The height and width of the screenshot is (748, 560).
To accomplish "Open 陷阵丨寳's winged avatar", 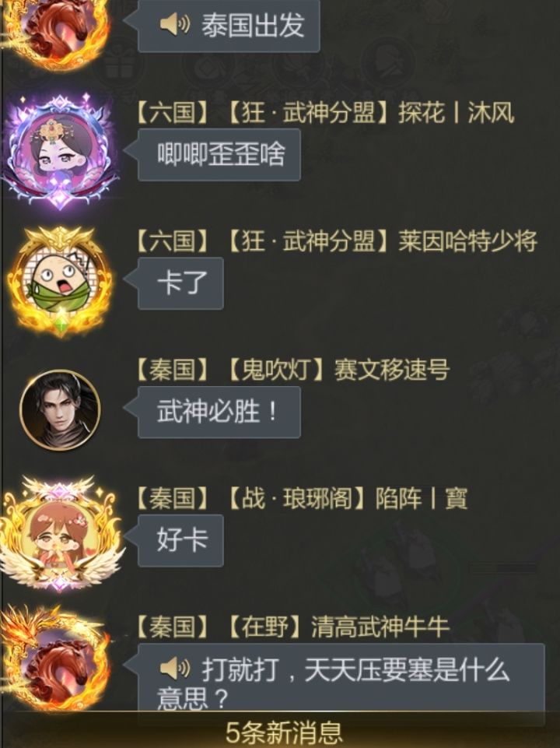I will point(60,534).
